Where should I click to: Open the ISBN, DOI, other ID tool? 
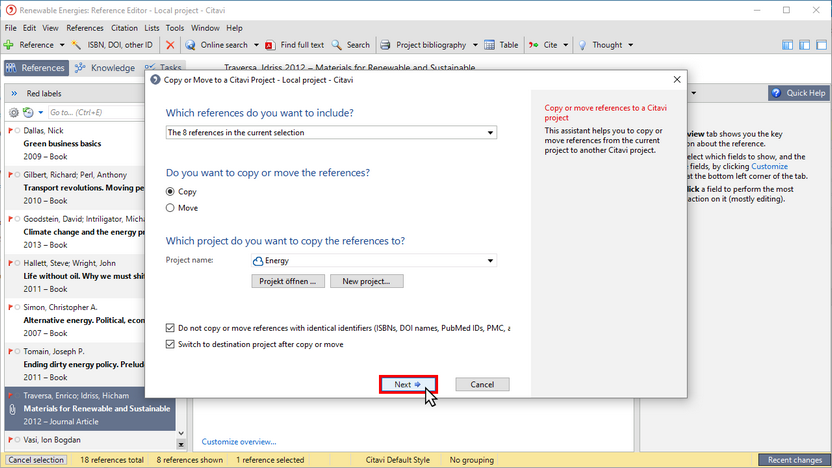click(x=112, y=45)
